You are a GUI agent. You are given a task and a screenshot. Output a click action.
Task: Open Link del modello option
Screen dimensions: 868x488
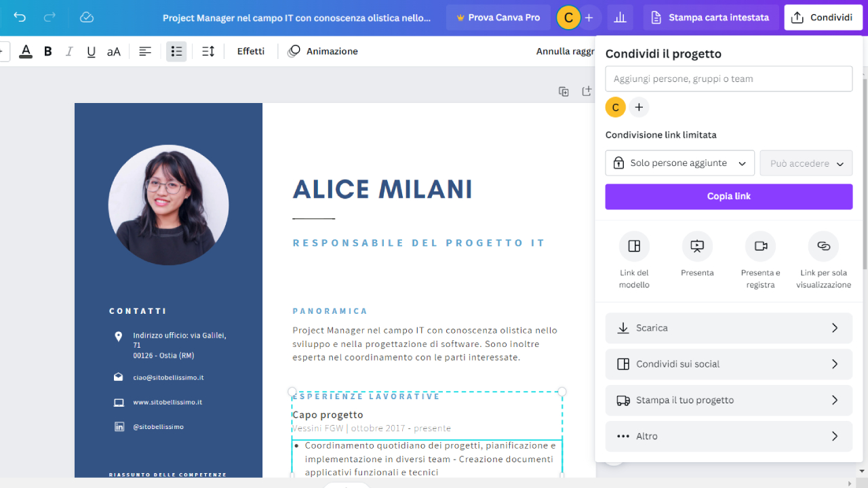coord(634,247)
